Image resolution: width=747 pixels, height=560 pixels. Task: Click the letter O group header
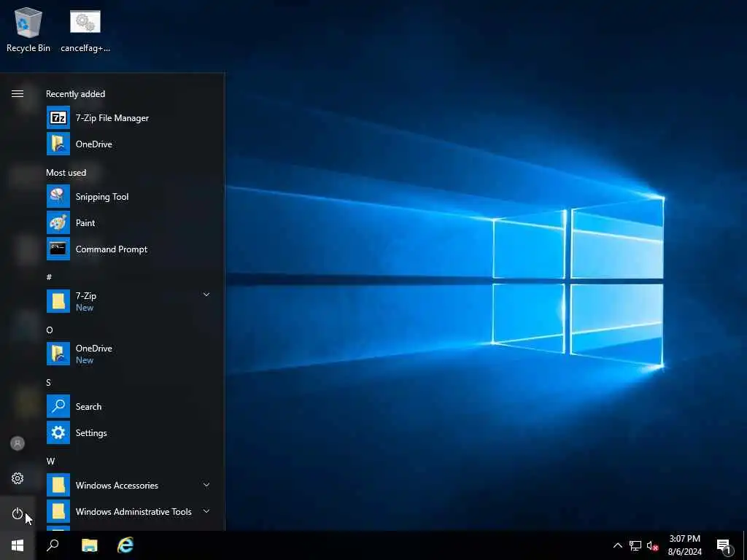50,330
